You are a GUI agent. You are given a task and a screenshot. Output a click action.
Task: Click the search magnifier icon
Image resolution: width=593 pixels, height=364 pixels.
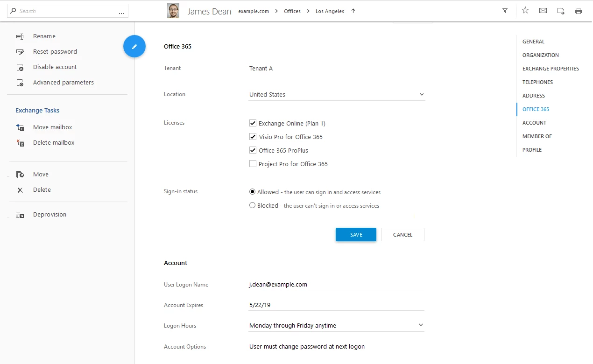(13, 11)
